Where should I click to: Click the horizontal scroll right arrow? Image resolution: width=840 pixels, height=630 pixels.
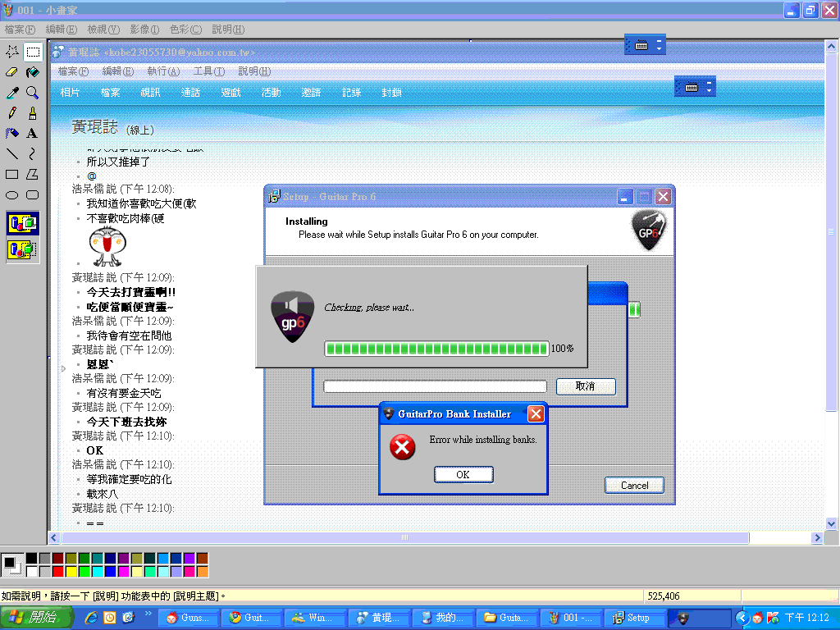tap(817, 537)
